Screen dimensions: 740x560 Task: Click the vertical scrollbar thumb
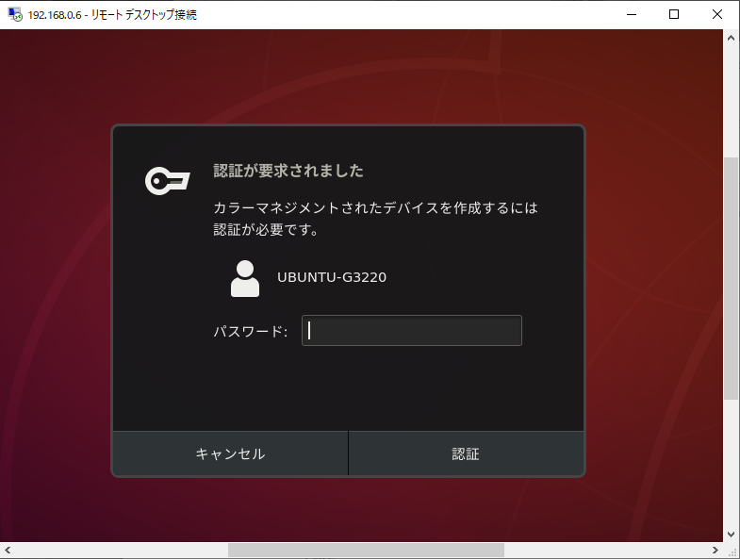point(731,278)
